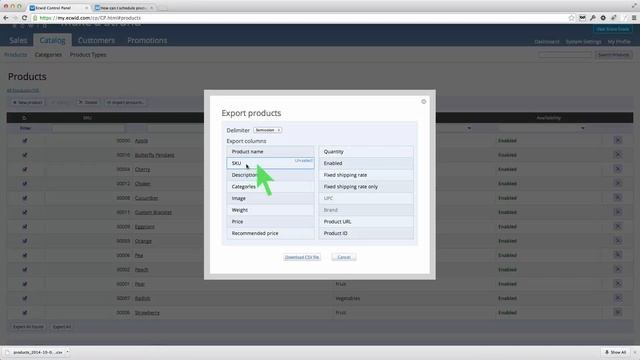This screenshot has height=360, width=640.
Task: Click the round gear extension icon
Action: (x=603, y=18)
